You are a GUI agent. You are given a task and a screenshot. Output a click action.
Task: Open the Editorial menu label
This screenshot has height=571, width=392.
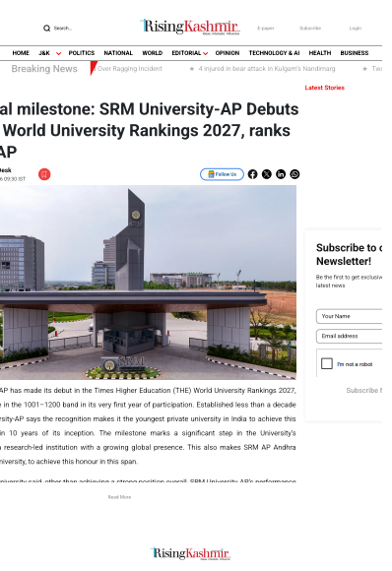coord(186,53)
